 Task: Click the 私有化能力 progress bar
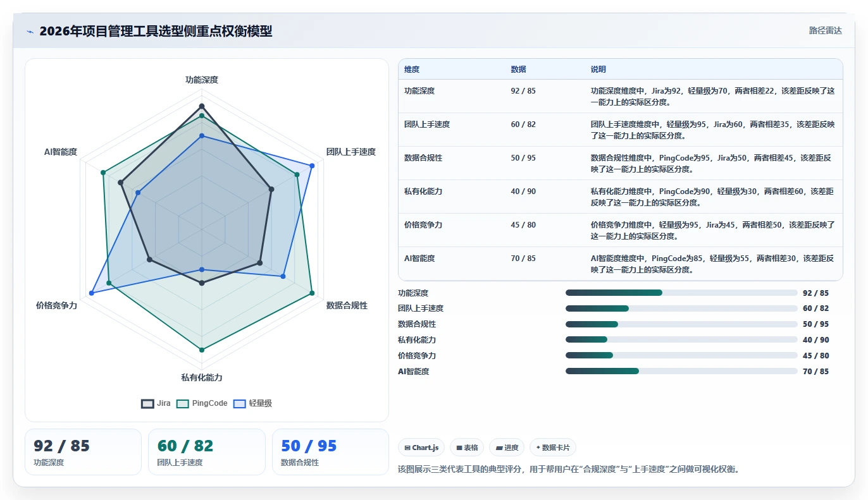tap(681, 340)
